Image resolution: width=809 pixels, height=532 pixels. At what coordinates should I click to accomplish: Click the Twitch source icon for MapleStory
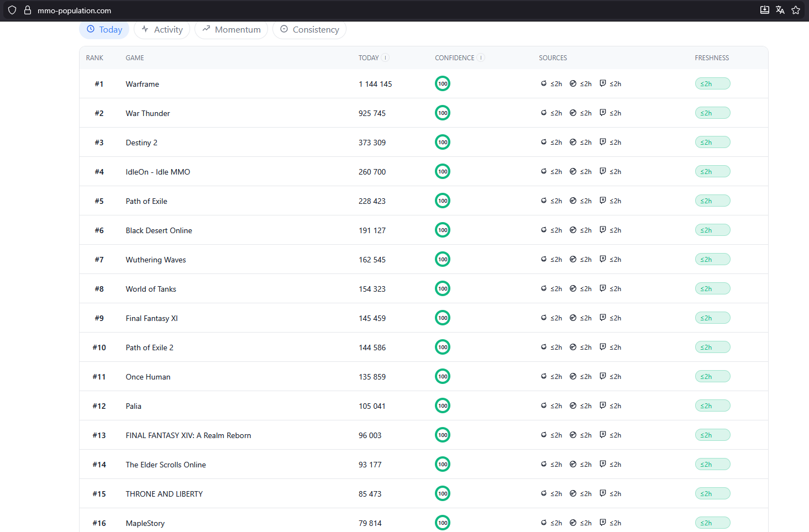[603, 523]
